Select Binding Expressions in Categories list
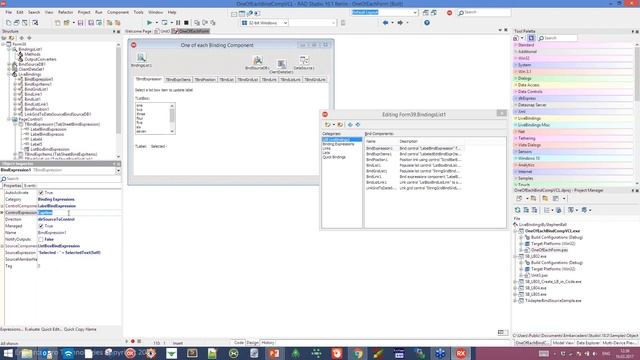Viewport: 640px width, 360px height. [338, 144]
